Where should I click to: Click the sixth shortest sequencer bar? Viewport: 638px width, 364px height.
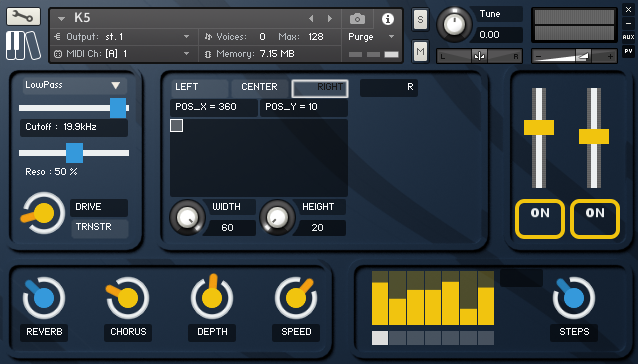(468, 317)
